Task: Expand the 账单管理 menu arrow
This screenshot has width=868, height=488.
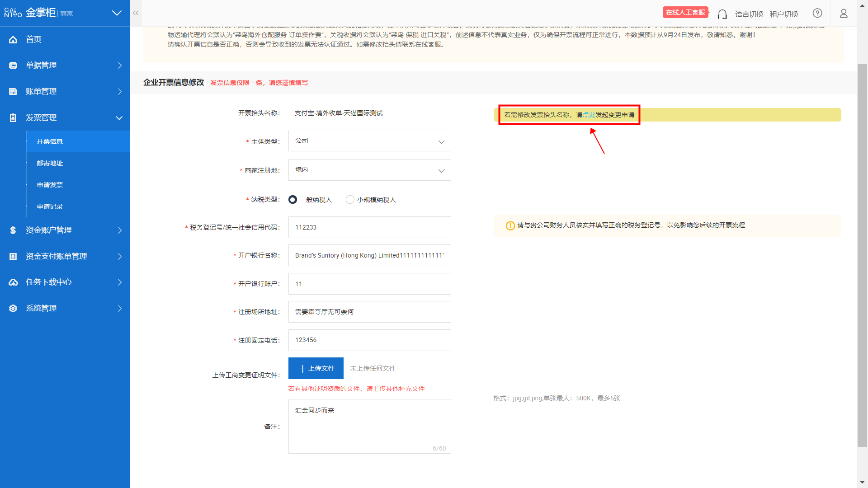Action: click(120, 92)
